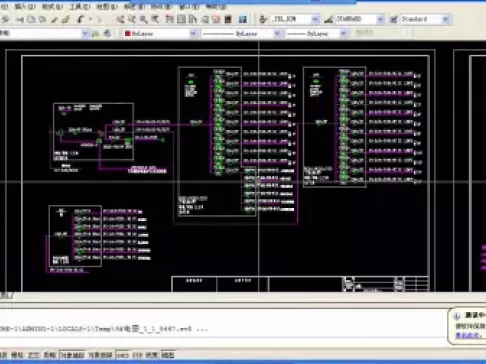
Task: Click the 模型 button in status bar
Action: click(168, 355)
